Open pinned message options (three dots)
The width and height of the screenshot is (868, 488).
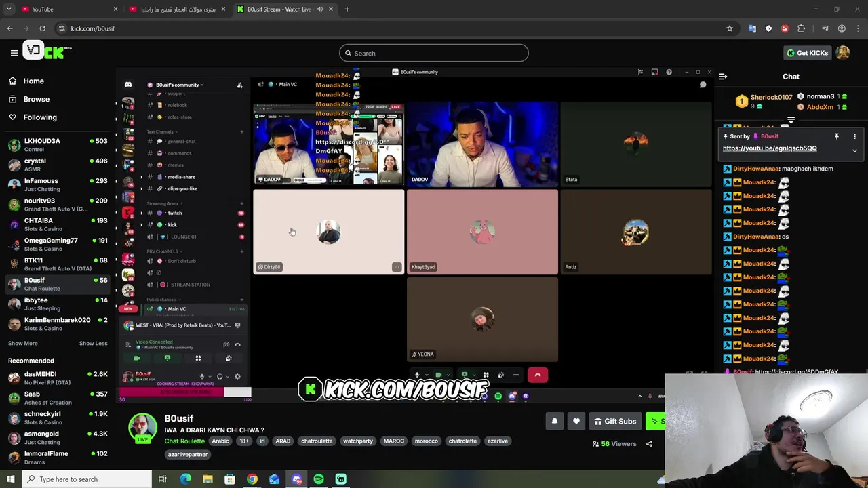[x=854, y=136]
